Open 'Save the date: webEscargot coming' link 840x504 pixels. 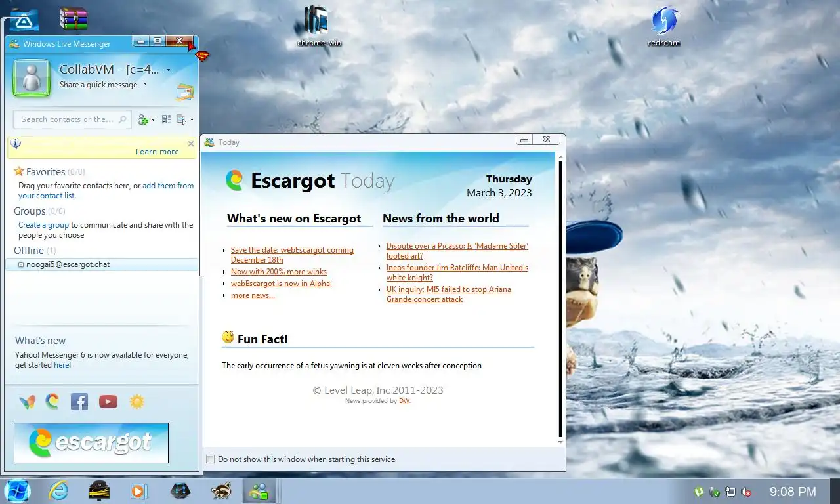[x=292, y=255]
